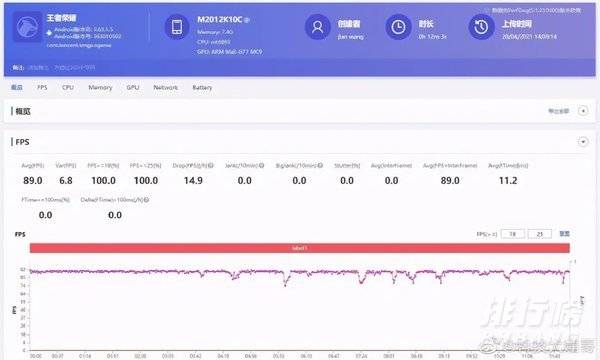This screenshot has height=360, width=600.
Task: Open the Memory tab
Action: tap(100, 87)
